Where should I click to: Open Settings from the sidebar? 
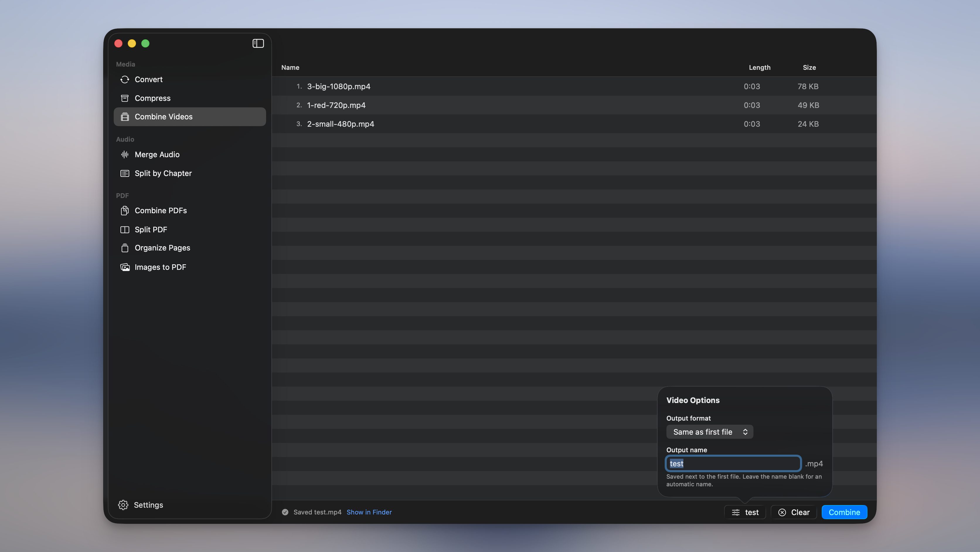click(x=141, y=505)
